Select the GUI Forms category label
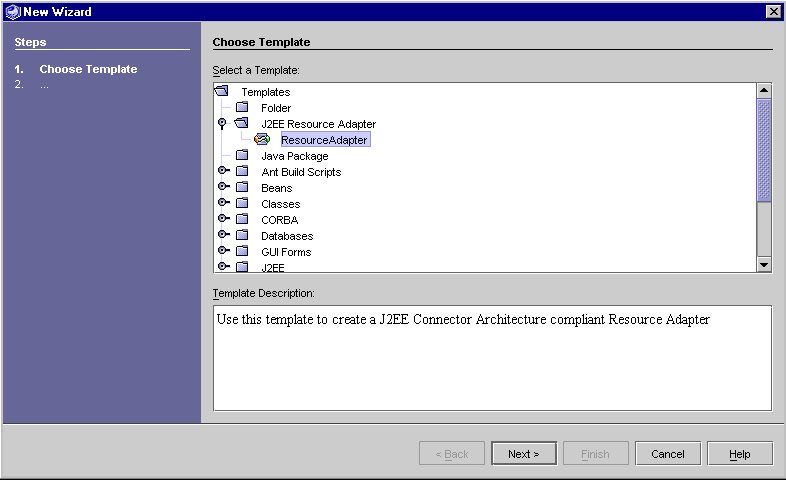 click(286, 253)
